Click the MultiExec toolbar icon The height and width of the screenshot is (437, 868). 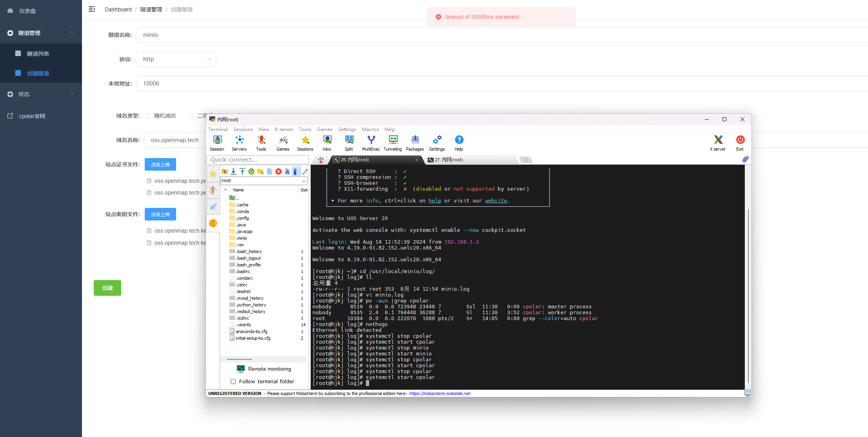pyautogui.click(x=371, y=143)
